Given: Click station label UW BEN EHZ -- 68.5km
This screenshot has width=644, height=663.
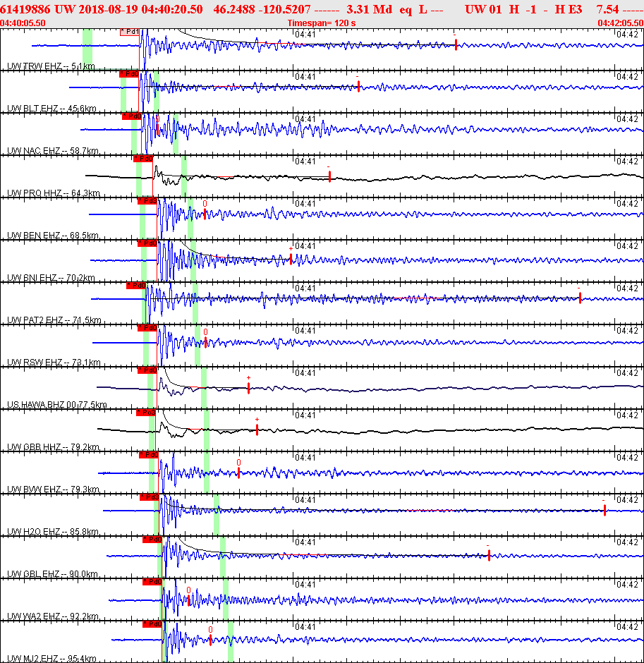Looking at the screenshot, I should [x=53, y=235].
